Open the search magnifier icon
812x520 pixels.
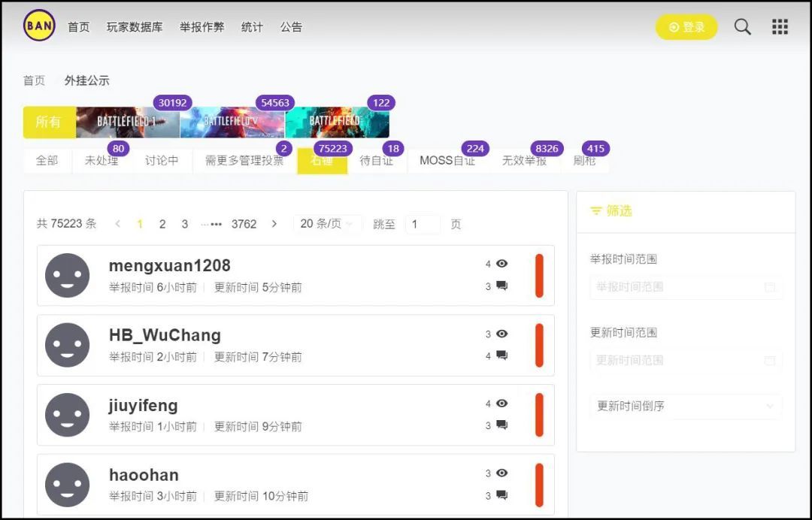pos(742,27)
